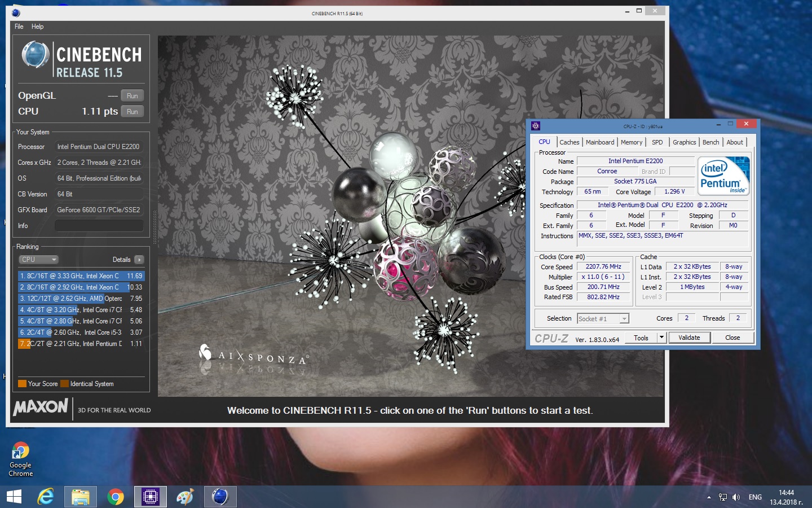Click the Your Score orange color swatch
Image resolution: width=812 pixels, height=508 pixels.
pyautogui.click(x=22, y=384)
